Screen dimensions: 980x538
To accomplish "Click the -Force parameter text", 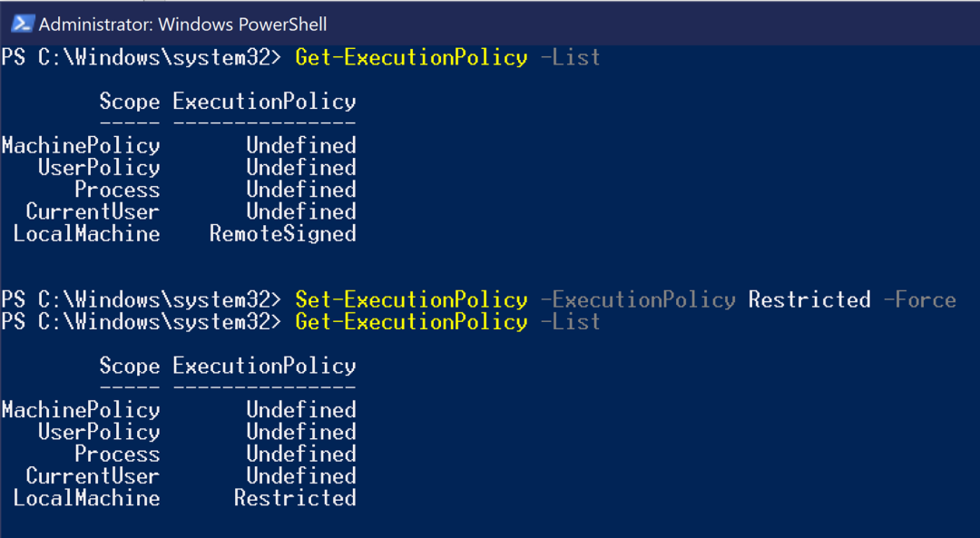I will 919,300.
